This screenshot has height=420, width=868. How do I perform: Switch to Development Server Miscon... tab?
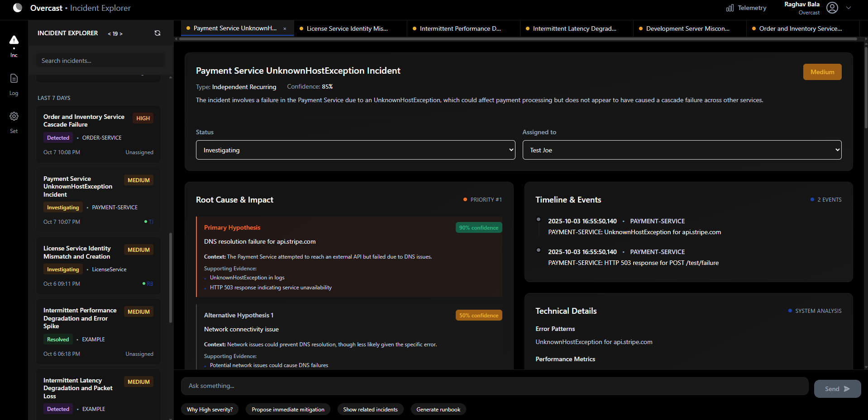click(x=687, y=28)
